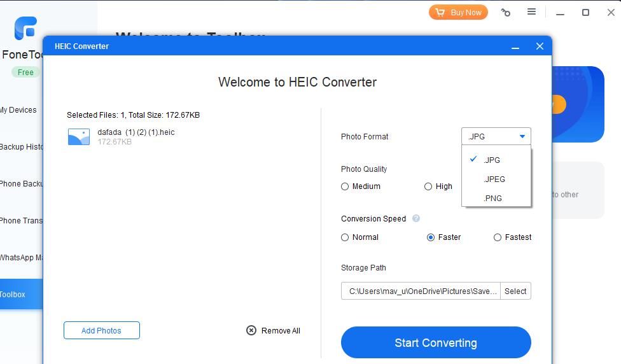
Task: Click the Add Photos button
Action: (x=101, y=330)
